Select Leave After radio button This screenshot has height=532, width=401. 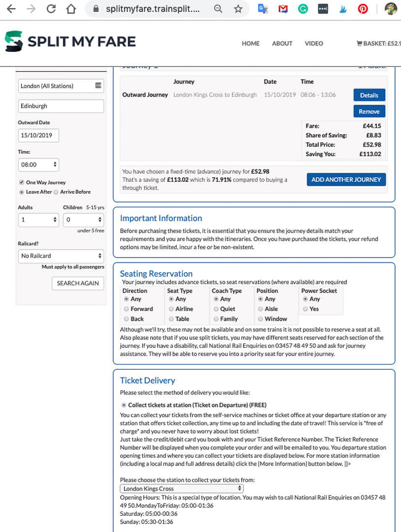[22, 192]
